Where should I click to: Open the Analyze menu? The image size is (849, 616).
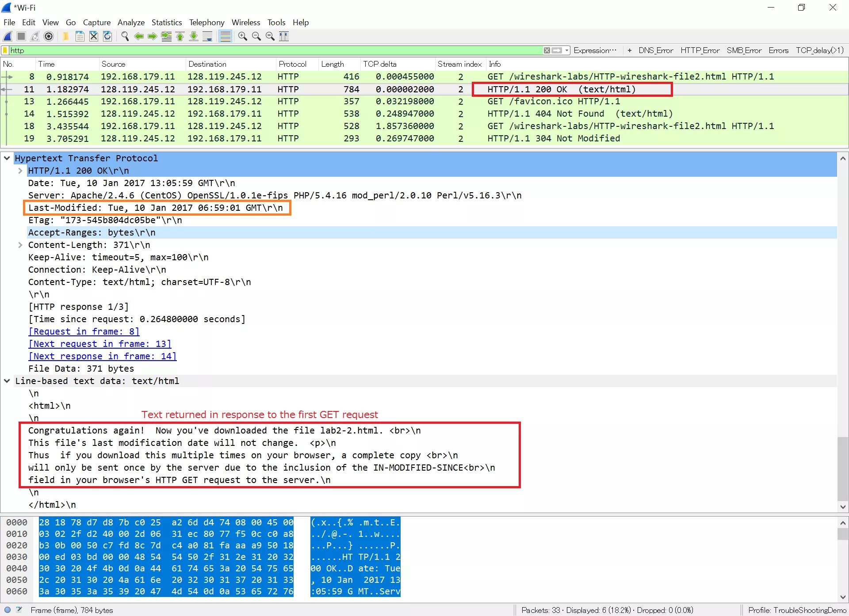pos(131,23)
